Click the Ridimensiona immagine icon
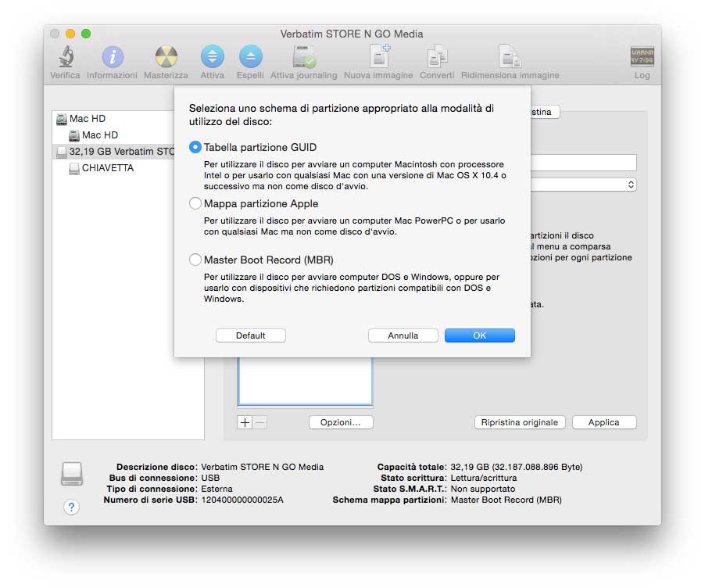This screenshot has width=705, height=588. click(510, 57)
